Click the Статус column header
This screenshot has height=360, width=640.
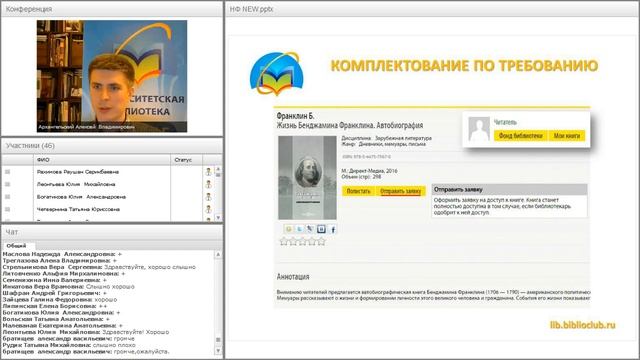tap(186, 160)
